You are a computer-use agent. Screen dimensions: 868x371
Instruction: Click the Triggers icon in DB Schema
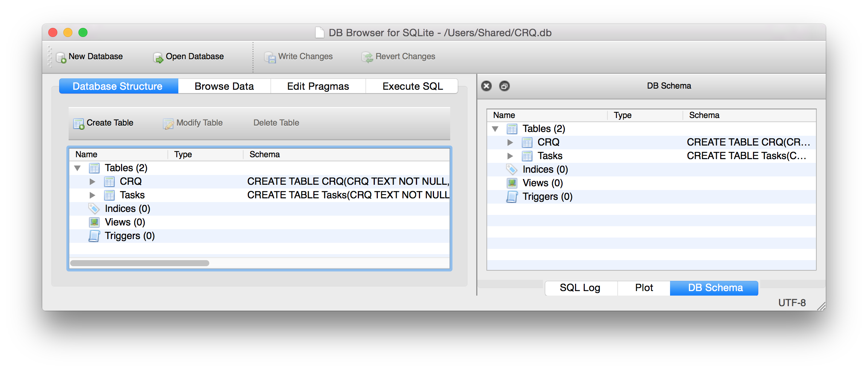pyautogui.click(x=511, y=196)
